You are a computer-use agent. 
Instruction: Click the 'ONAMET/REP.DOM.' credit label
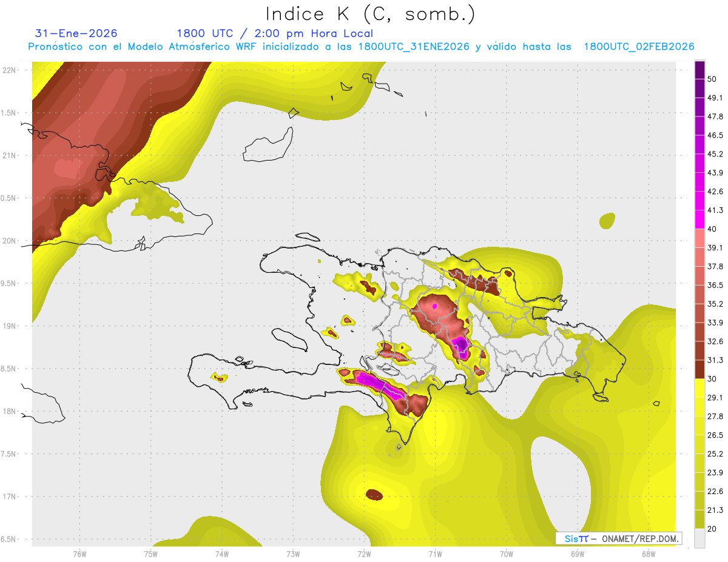(639, 538)
